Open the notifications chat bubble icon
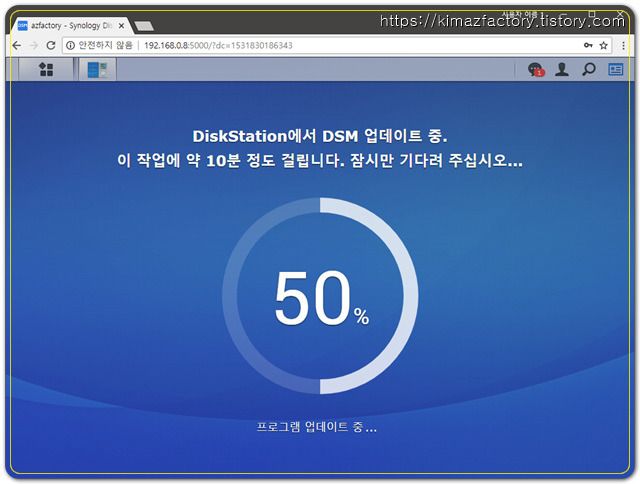The image size is (640, 484). coord(536,69)
